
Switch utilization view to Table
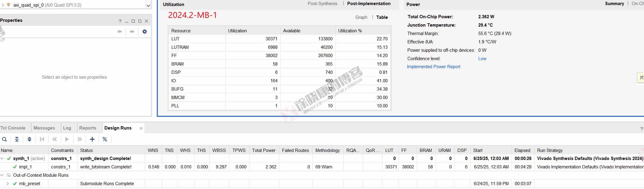pos(382,17)
